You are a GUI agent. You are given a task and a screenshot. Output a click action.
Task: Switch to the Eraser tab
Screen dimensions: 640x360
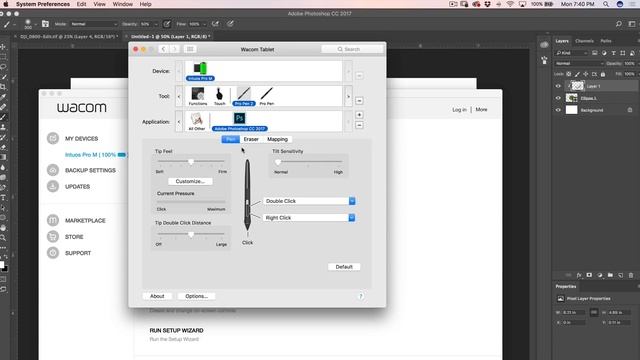pyautogui.click(x=251, y=139)
